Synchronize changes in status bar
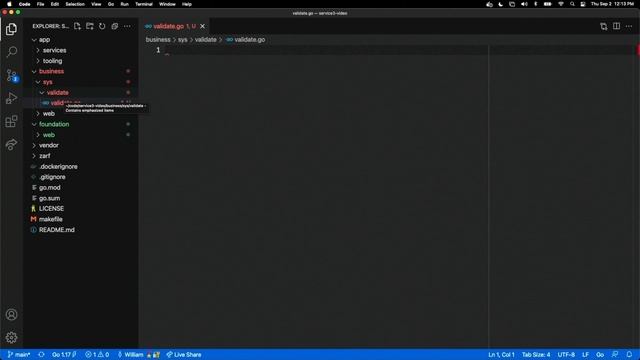Screen dimensions: 640x360 (x=41, y=354)
